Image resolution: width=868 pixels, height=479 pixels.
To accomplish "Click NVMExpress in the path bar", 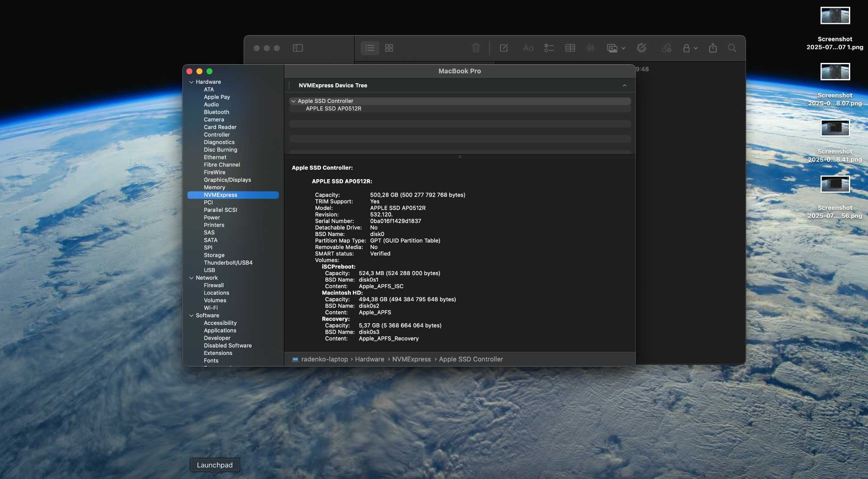I will 411,360.
